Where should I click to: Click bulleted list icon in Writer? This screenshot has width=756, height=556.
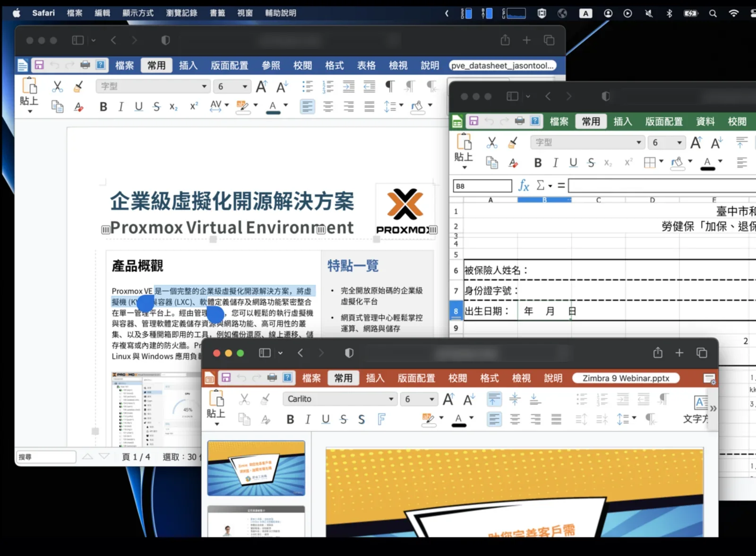308,86
